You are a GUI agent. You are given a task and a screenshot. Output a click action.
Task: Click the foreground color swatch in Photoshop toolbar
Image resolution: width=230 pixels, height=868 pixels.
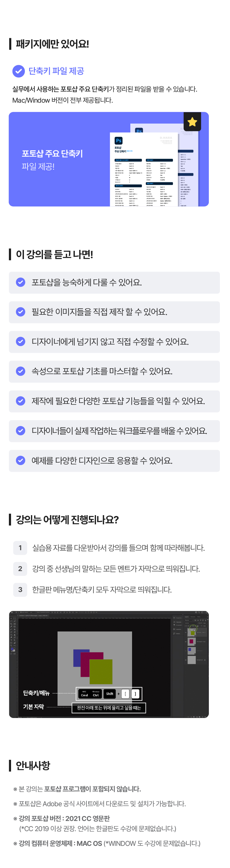click(12, 649)
